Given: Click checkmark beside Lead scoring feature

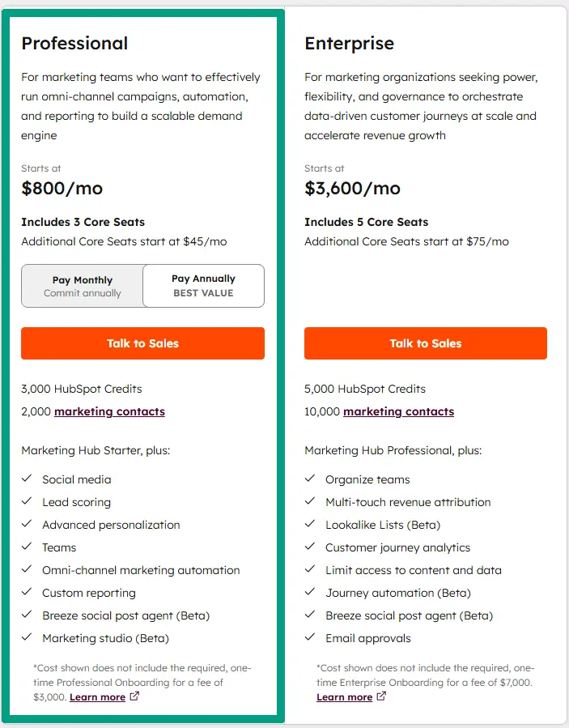Looking at the screenshot, I should coord(27,502).
